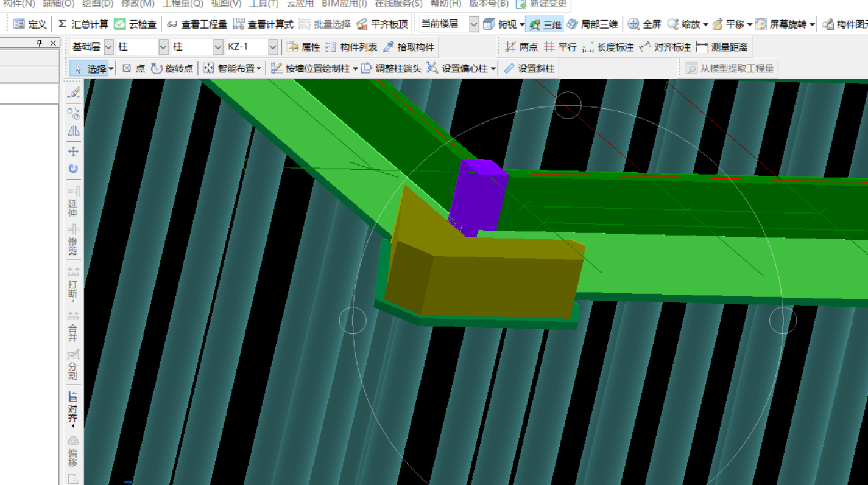Viewport: 868px width, 485px height.
Task: Click 批量选择 batch select
Action: pyautogui.click(x=325, y=24)
